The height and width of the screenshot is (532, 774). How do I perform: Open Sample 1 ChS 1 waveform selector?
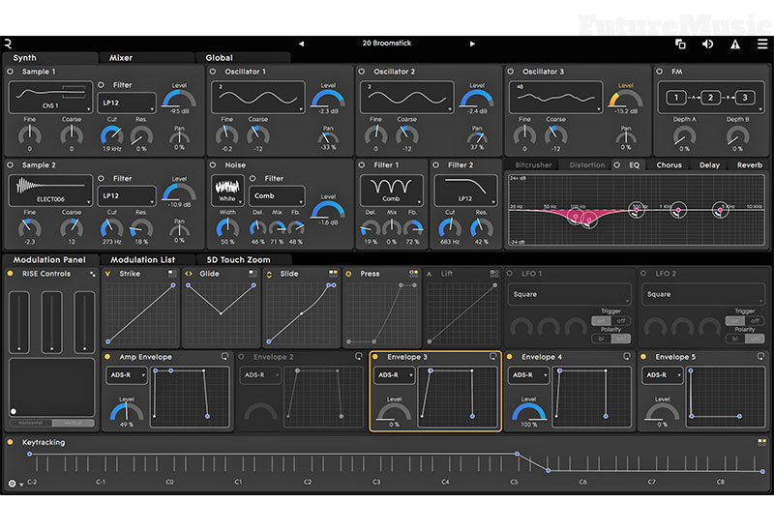pyautogui.click(x=50, y=98)
